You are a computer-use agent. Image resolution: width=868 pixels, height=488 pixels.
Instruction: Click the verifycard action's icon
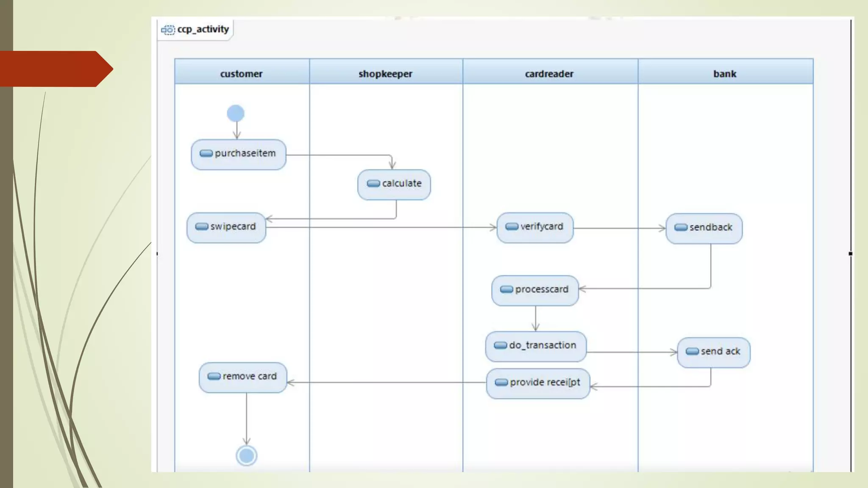point(512,227)
